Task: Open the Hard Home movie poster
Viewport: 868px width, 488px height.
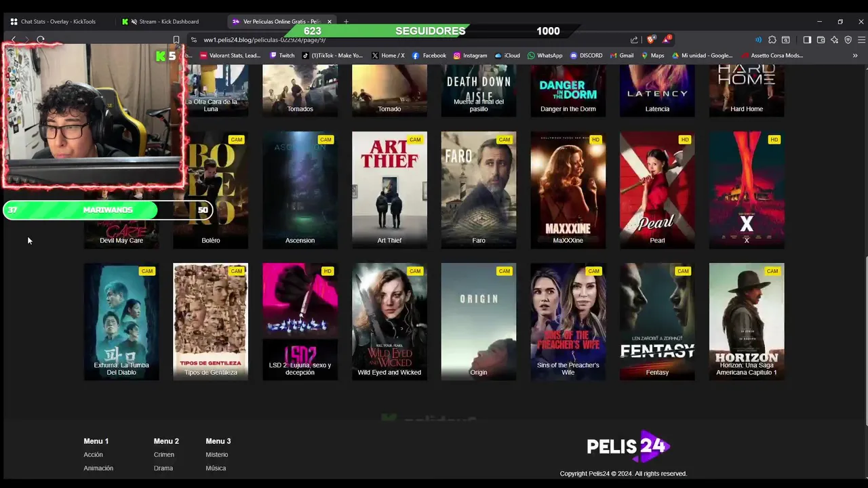Action: [747, 91]
